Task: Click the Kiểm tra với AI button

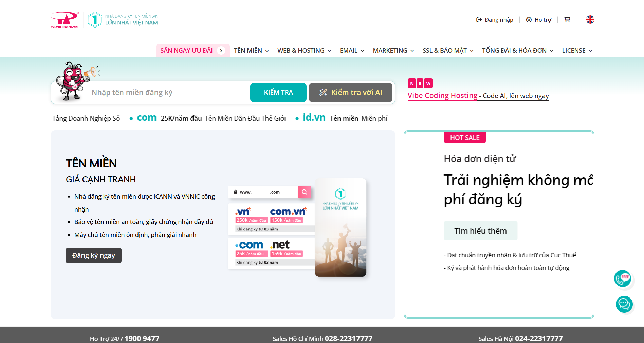Action: [x=351, y=92]
